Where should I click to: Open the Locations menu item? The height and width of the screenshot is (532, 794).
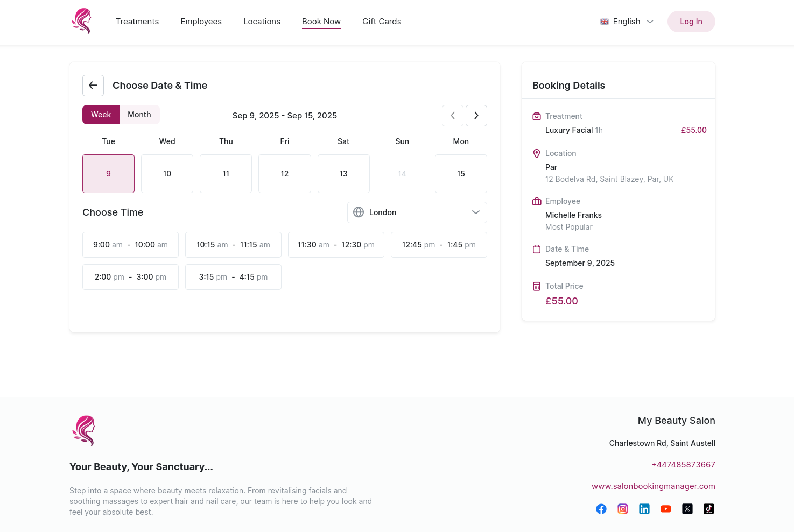click(x=262, y=22)
